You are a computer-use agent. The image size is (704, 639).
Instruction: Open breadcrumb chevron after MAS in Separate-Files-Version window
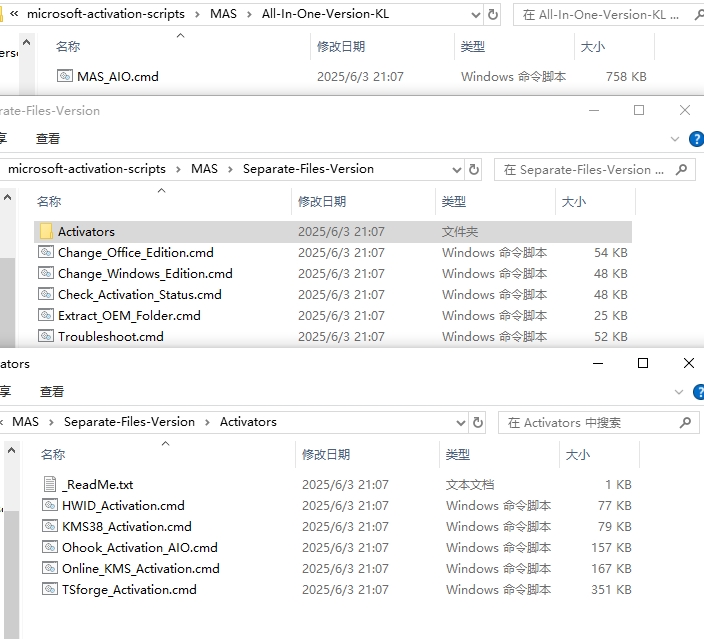230,169
